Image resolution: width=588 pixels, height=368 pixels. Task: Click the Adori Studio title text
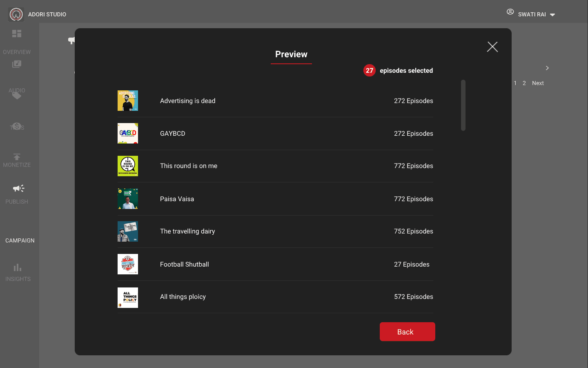(x=47, y=14)
